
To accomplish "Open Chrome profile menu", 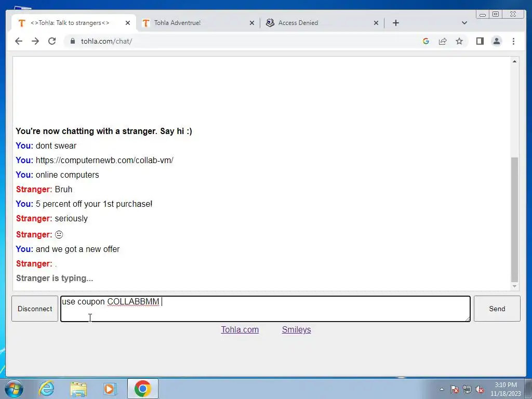I will 496,41.
